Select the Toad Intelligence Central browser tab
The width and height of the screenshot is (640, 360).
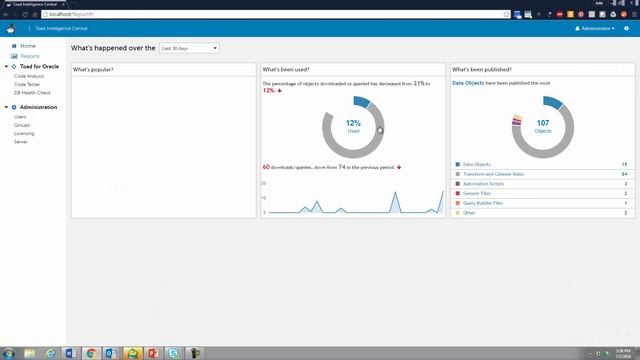point(35,4)
